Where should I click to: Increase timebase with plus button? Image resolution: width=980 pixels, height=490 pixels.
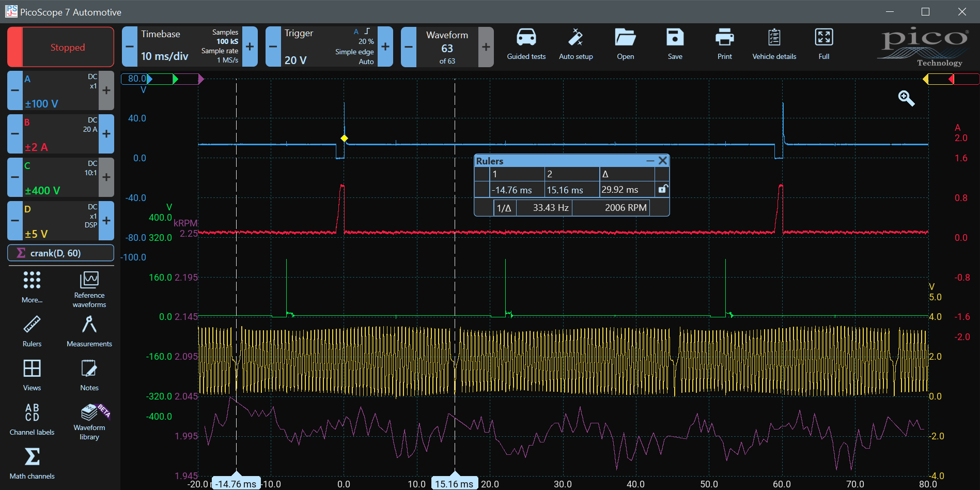point(250,47)
